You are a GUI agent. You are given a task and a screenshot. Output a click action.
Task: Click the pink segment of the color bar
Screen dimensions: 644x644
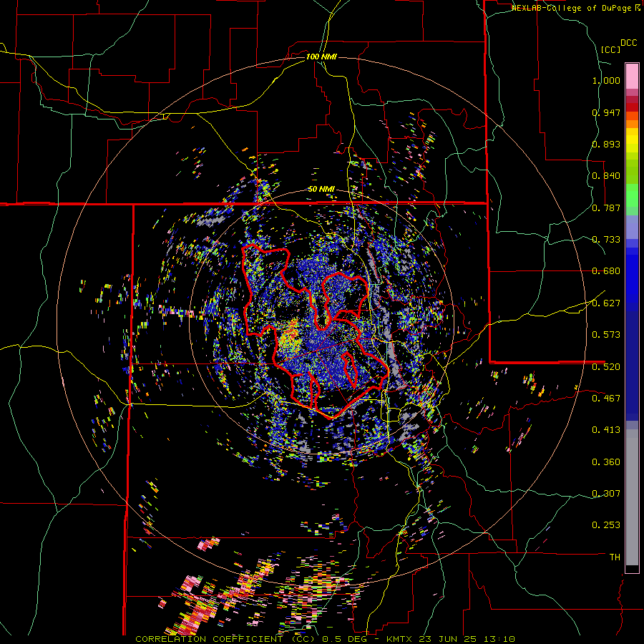(632, 76)
